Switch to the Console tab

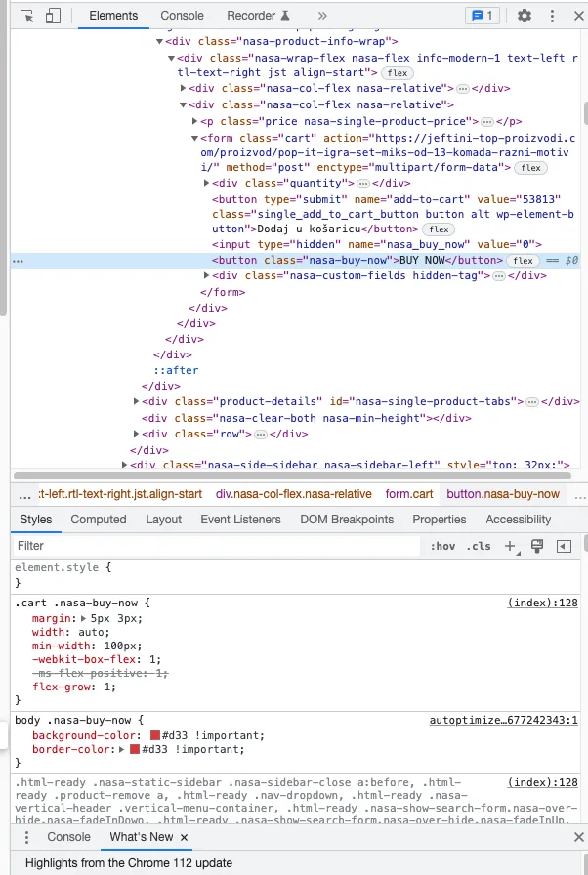[x=182, y=16]
